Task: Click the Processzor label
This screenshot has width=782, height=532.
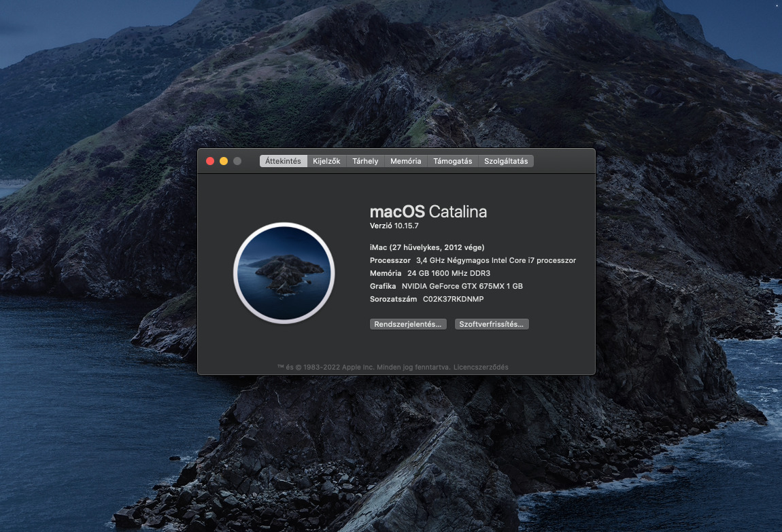Action: [x=390, y=260]
